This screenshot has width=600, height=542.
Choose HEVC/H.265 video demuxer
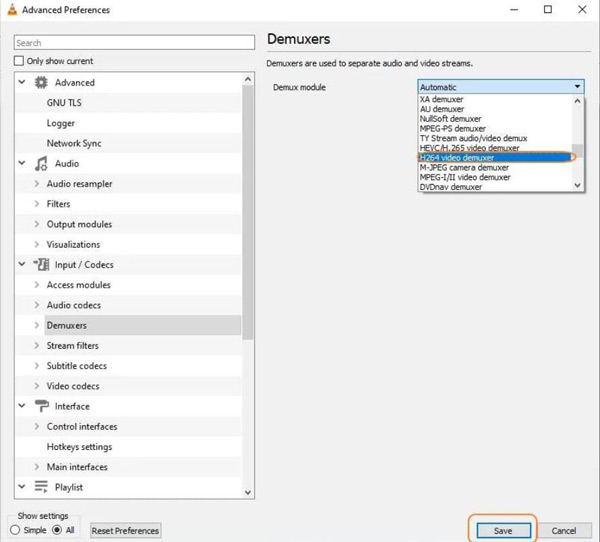pos(495,148)
